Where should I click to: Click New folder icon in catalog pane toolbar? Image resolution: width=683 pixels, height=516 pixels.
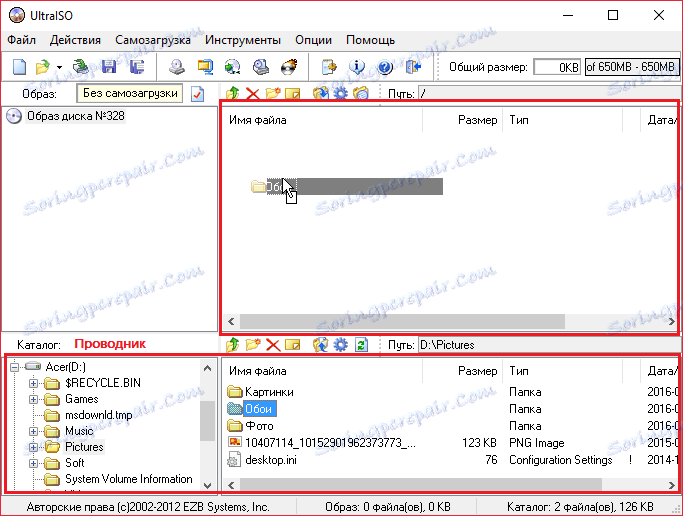pos(253,345)
